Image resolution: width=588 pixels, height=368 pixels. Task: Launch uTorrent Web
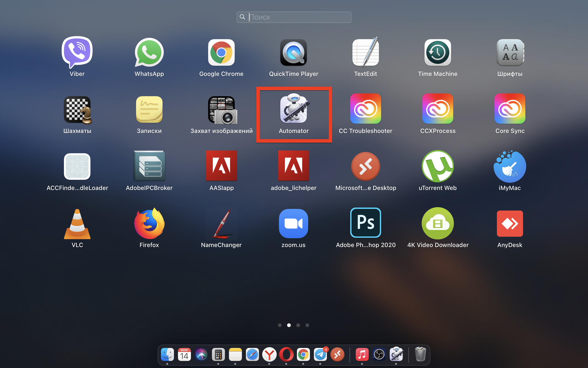click(x=438, y=166)
